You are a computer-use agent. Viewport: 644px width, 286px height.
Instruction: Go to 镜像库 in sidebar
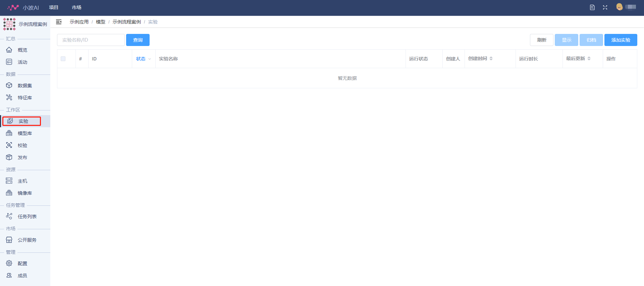tap(25, 193)
